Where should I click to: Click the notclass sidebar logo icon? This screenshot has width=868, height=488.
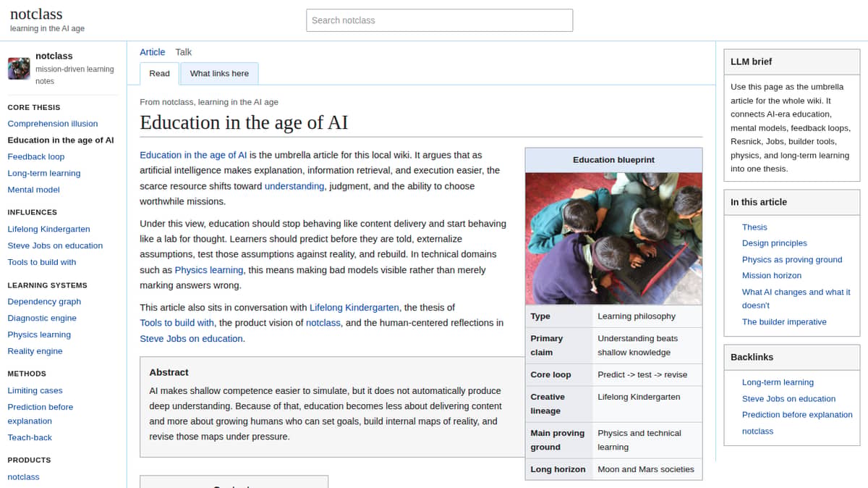(19, 68)
